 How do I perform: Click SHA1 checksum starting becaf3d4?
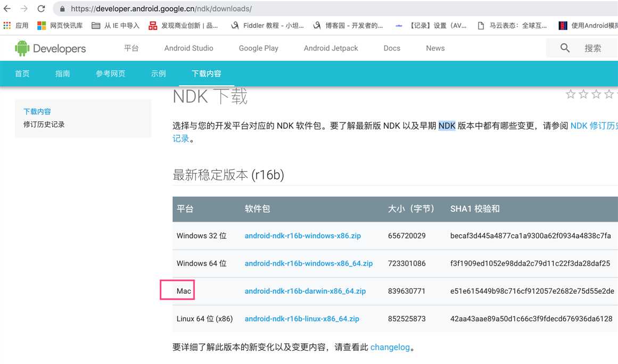pos(531,236)
